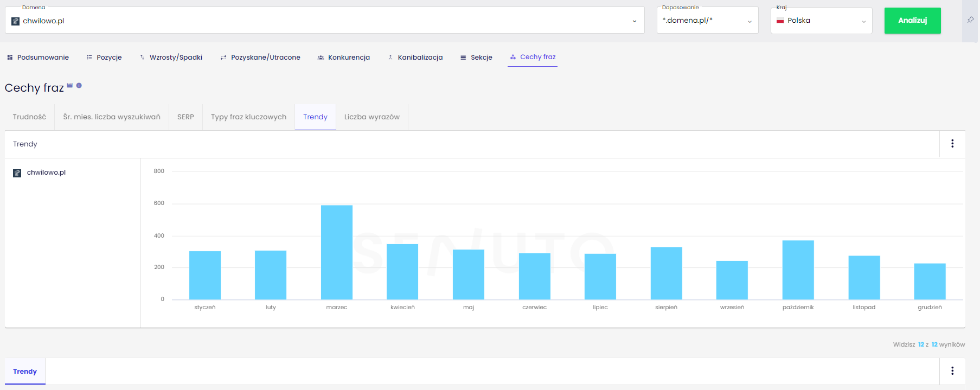Open the Wzrosty/Spadki section
The height and width of the screenshot is (390, 980).
pos(171,57)
